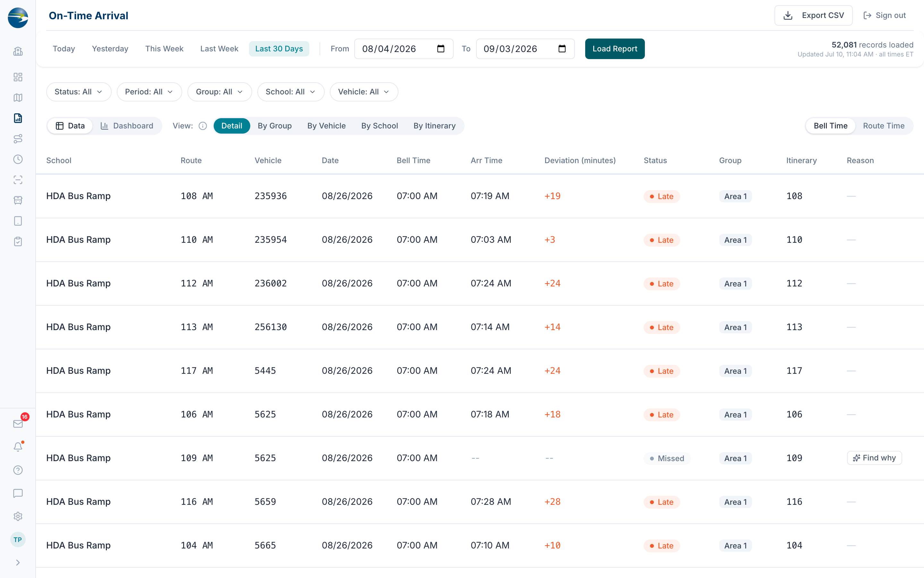Open the clock sidebar icon
This screenshot has height=578, width=924.
point(18,159)
